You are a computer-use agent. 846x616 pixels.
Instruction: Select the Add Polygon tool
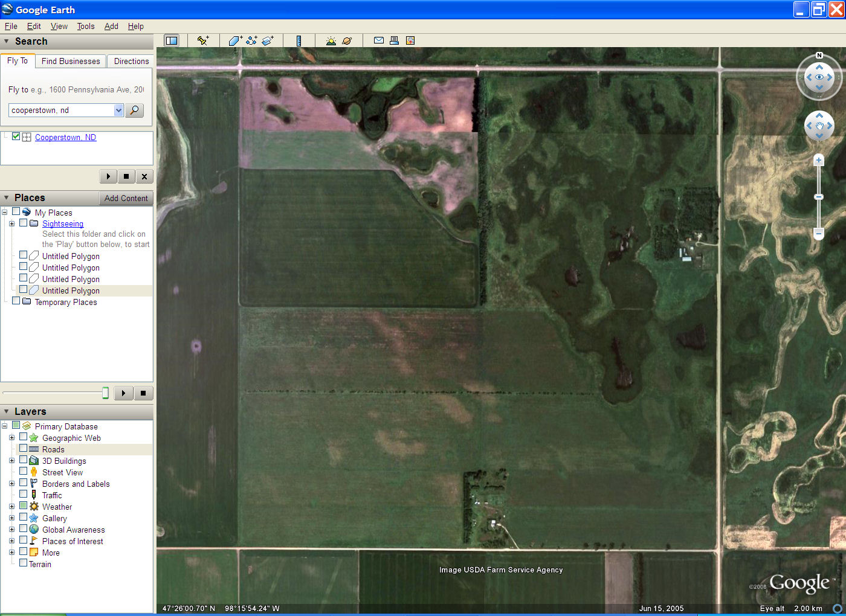pyautogui.click(x=235, y=40)
